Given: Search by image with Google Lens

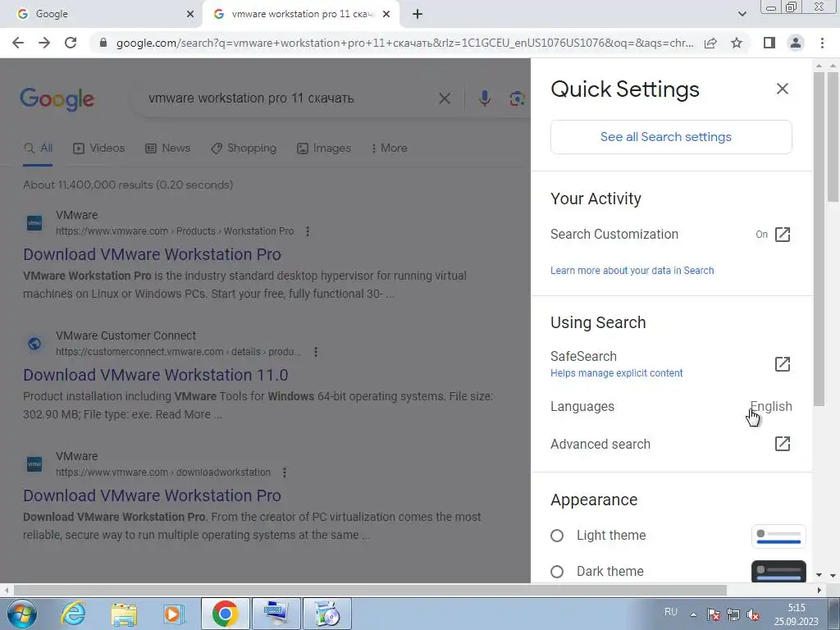Looking at the screenshot, I should tap(517, 98).
